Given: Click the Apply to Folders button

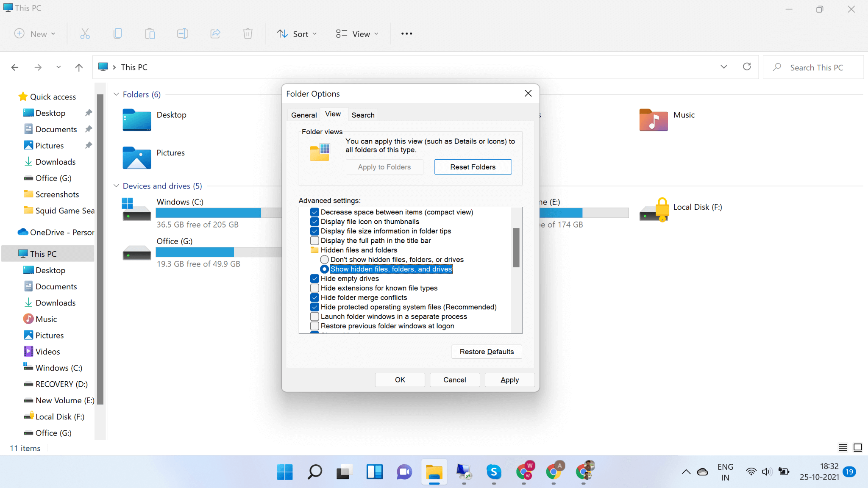Looking at the screenshot, I should [384, 166].
